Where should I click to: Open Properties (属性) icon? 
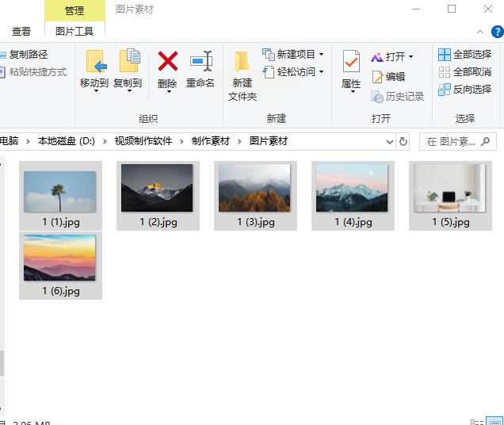(x=351, y=61)
